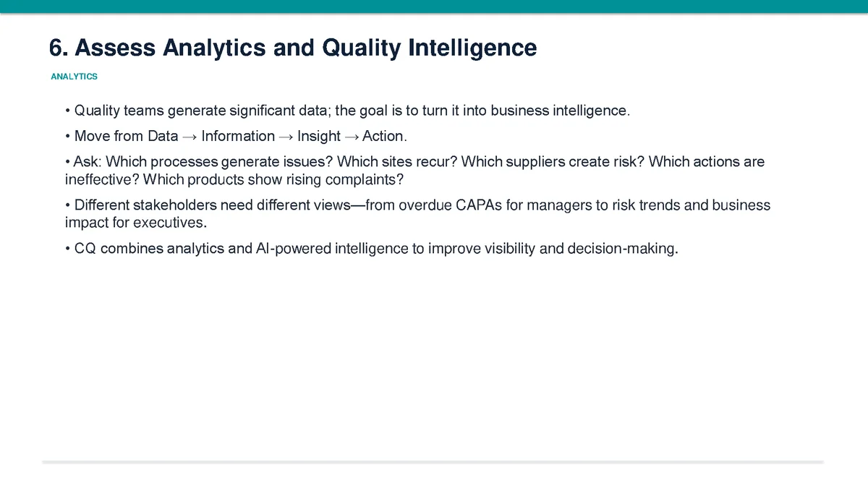Click the 'CQ combines analytics' bullet
The height and width of the screenshot is (488, 868).
[x=372, y=249]
